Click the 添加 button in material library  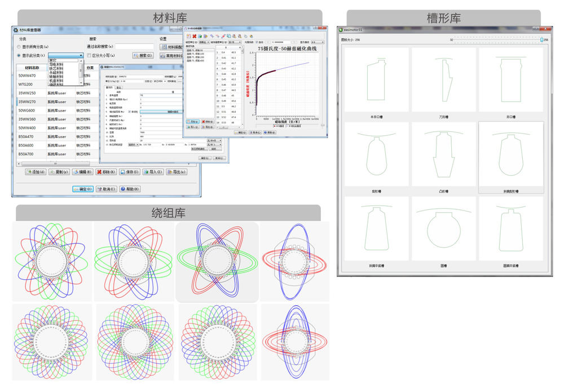click(36, 172)
